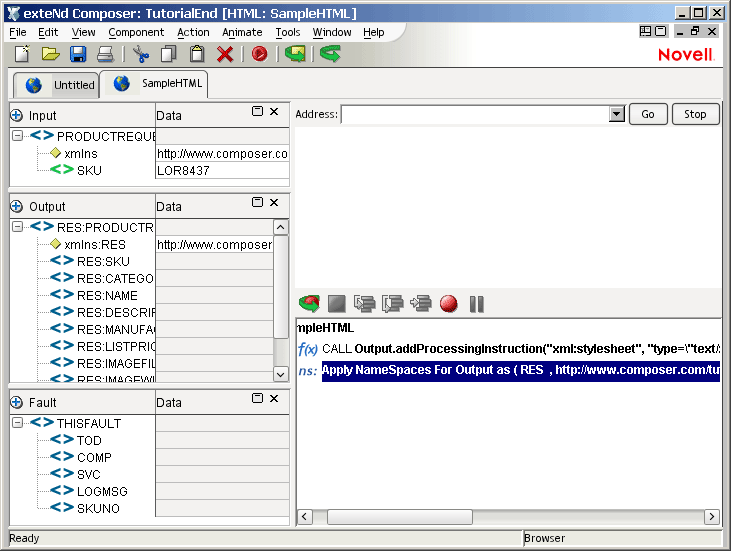This screenshot has width=731, height=551.
Task: Select the CALL Output.addProcessingInstruction action line
Action: [x=521, y=349]
